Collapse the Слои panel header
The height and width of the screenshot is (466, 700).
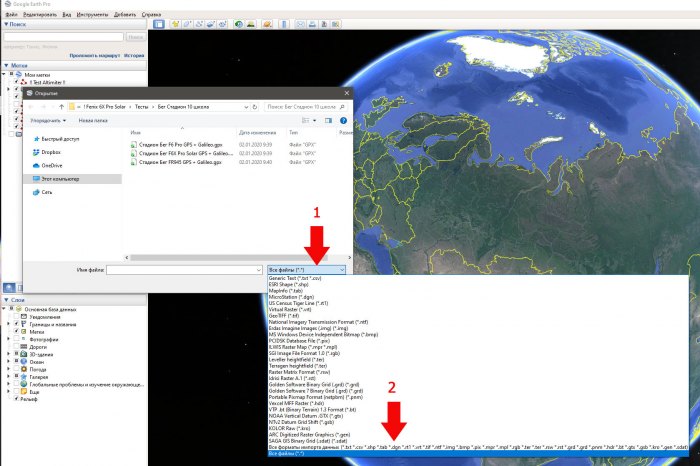click(74, 300)
